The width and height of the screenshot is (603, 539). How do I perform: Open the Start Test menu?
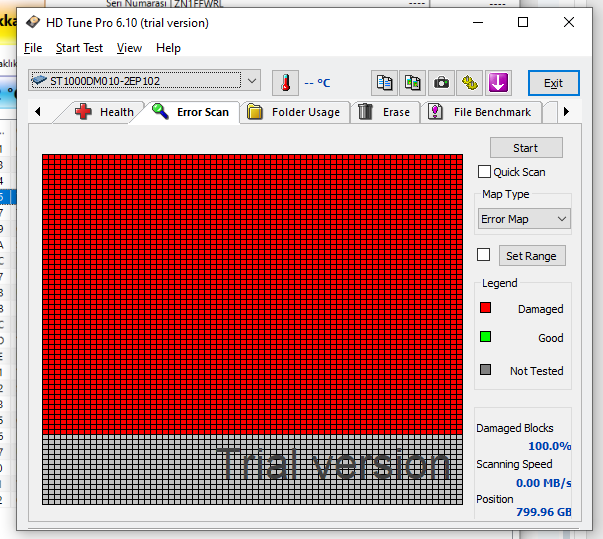[x=79, y=48]
